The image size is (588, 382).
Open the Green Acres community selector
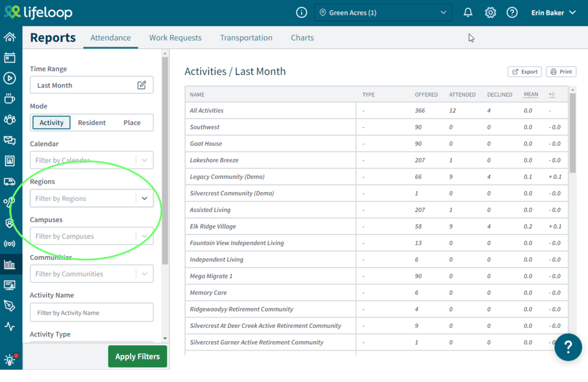(382, 13)
